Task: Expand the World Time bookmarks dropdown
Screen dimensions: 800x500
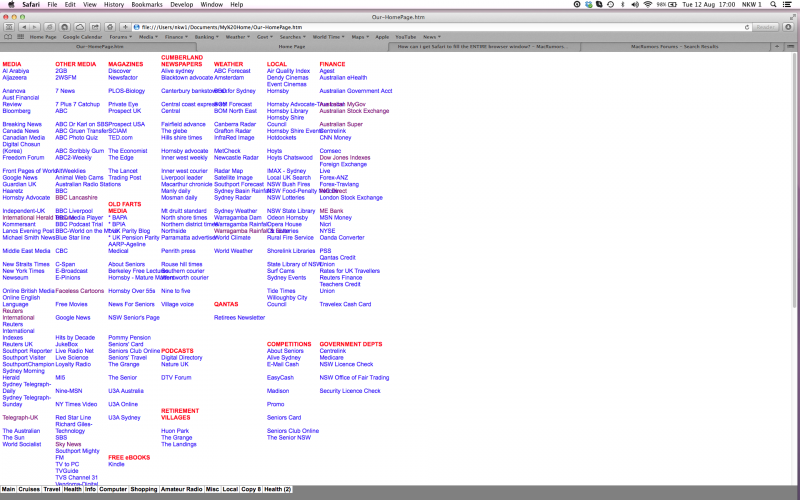Action: coord(329,37)
